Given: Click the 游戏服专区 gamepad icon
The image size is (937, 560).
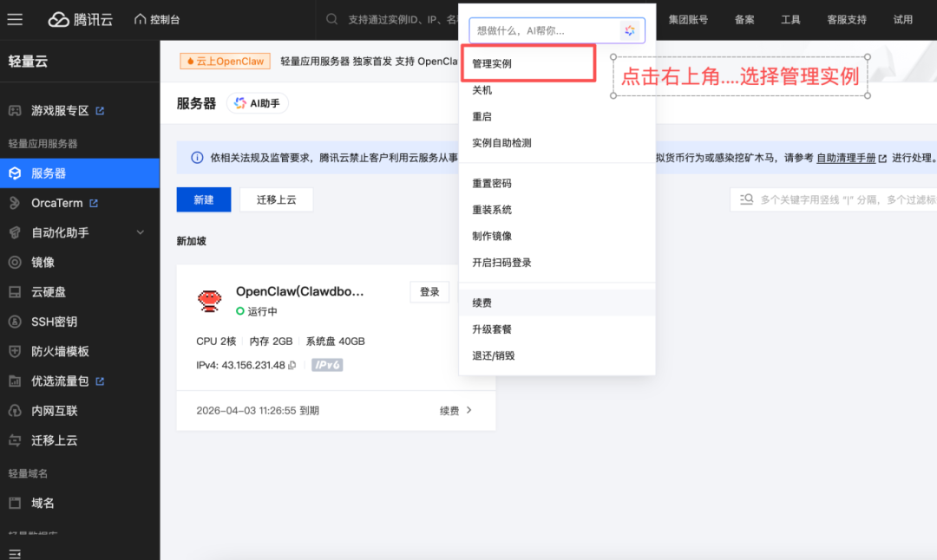Looking at the screenshot, I should click(15, 110).
